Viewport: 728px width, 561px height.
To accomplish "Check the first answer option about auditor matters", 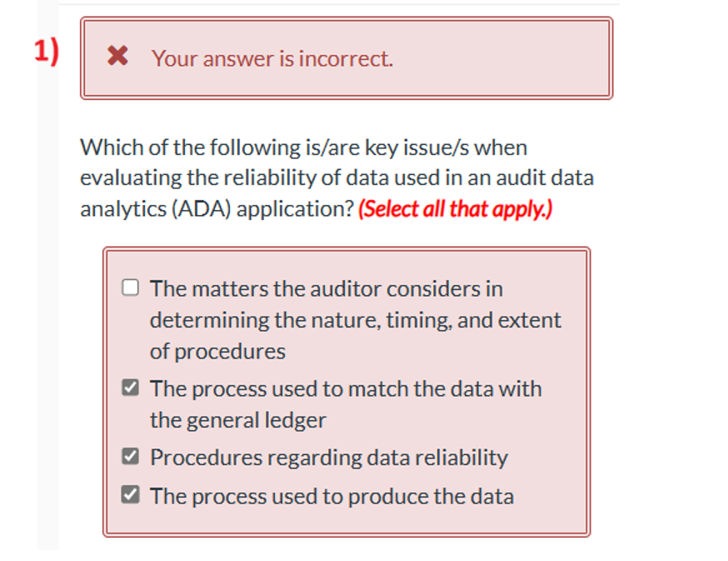I will (x=131, y=287).
